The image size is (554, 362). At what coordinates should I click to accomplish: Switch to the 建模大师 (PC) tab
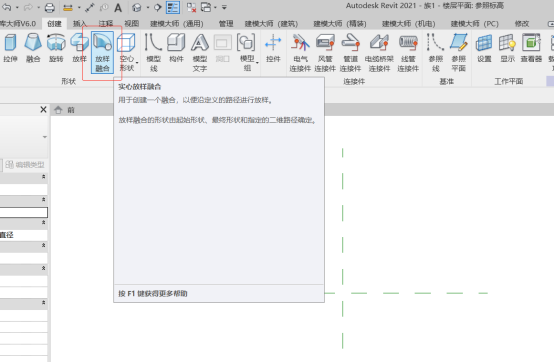click(x=475, y=24)
